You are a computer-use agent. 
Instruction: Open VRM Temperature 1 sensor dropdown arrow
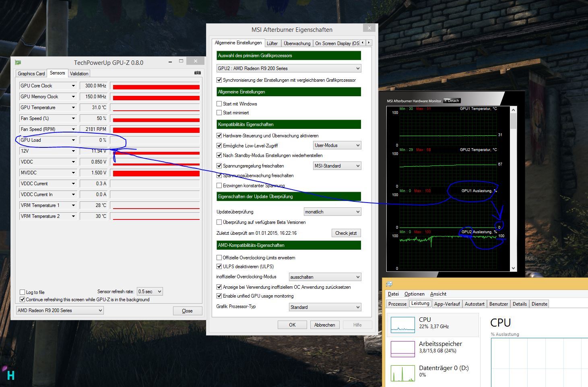[x=73, y=205]
